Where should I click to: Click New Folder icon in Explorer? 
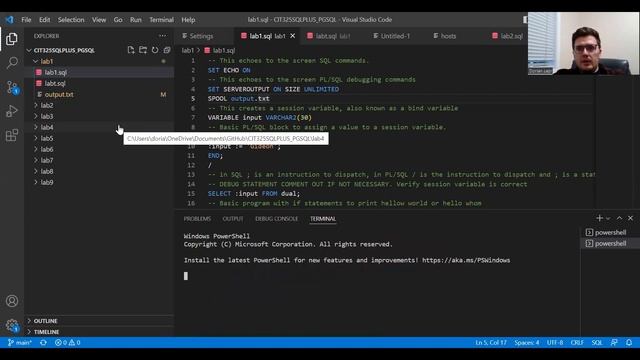(143, 50)
